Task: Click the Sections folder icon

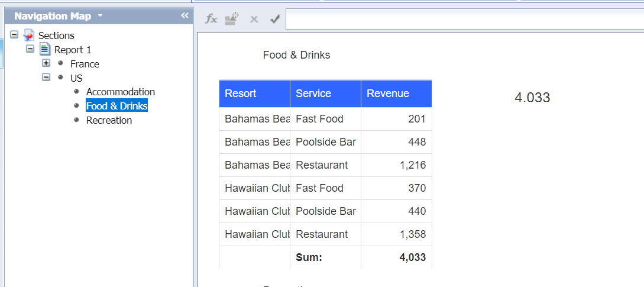Action: coord(28,36)
